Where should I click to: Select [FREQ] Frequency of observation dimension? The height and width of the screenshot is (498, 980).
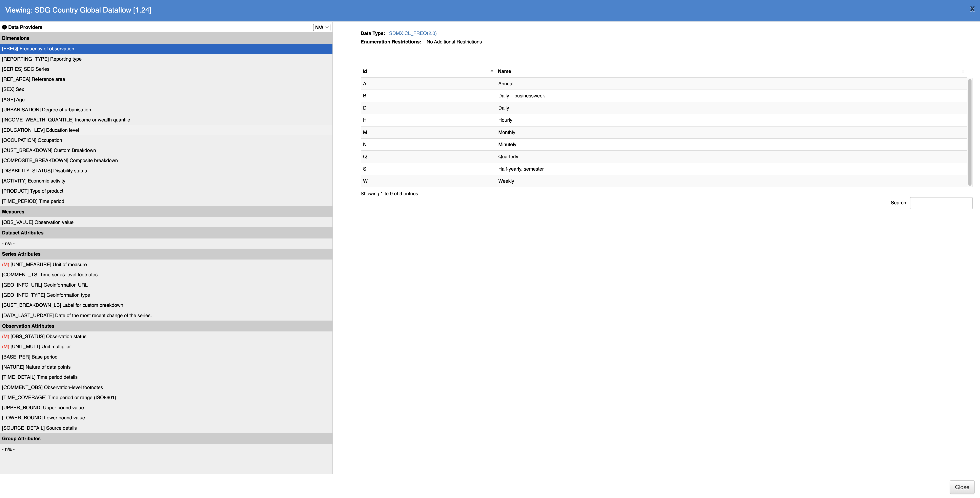[x=166, y=49]
